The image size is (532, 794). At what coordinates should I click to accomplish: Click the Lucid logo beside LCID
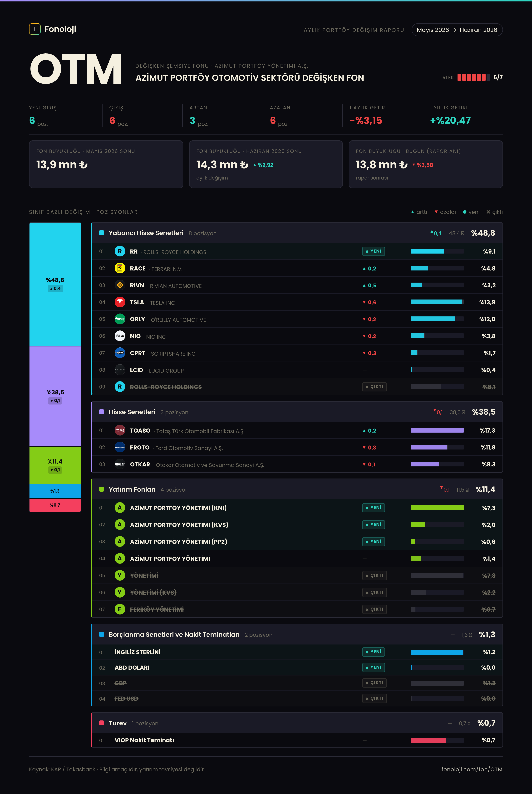(x=120, y=370)
